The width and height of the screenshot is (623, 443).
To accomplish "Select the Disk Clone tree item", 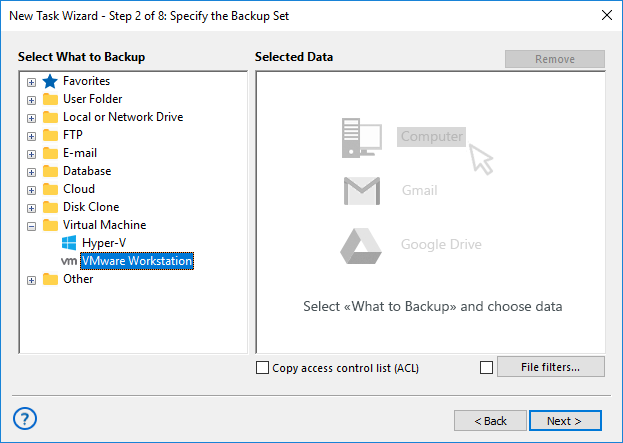I will 91,207.
